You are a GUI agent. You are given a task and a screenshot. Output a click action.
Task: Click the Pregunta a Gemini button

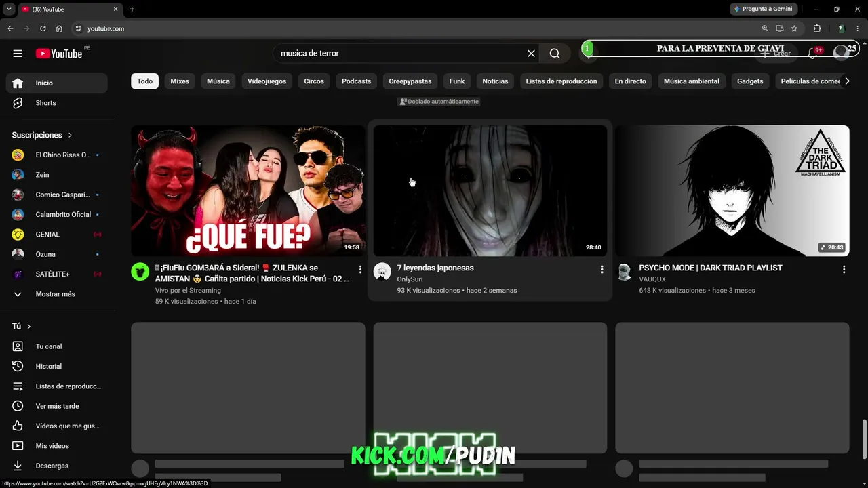pyautogui.click(x=763, y=9)
